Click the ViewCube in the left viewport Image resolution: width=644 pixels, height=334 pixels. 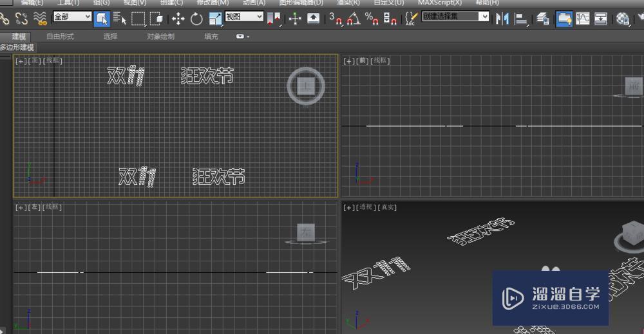306,233
